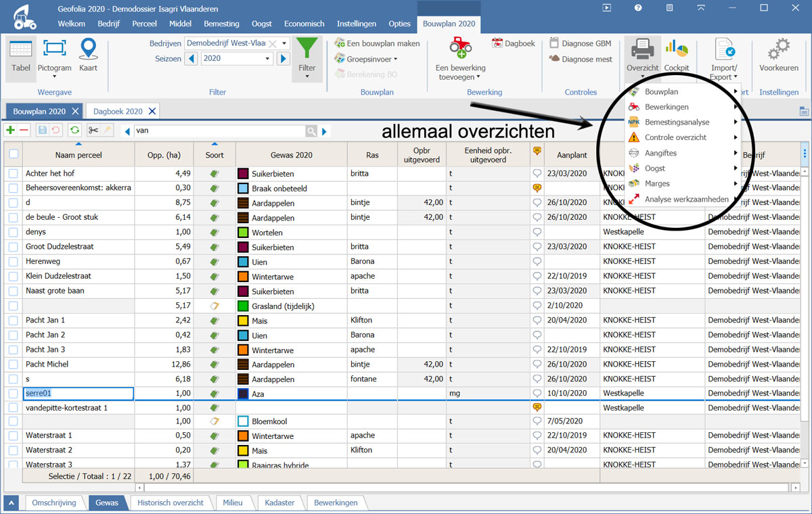Switch to Kadaster tab

(x=280, y=503)
